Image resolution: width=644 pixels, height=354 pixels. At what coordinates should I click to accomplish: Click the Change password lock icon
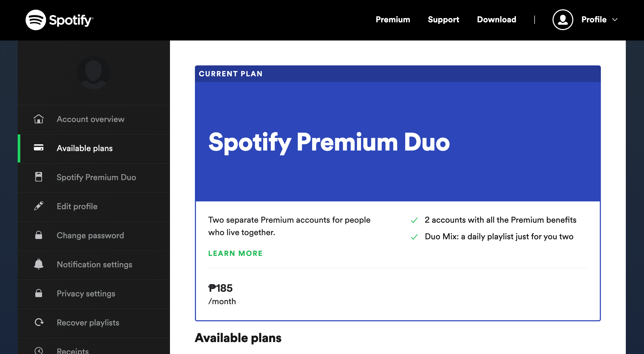pyautogui.click(x=39, y=235)
